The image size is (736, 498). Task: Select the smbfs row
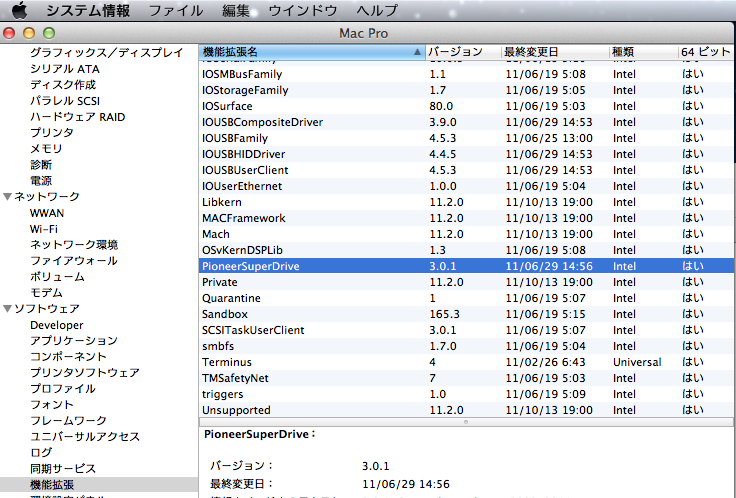point(466,345)
